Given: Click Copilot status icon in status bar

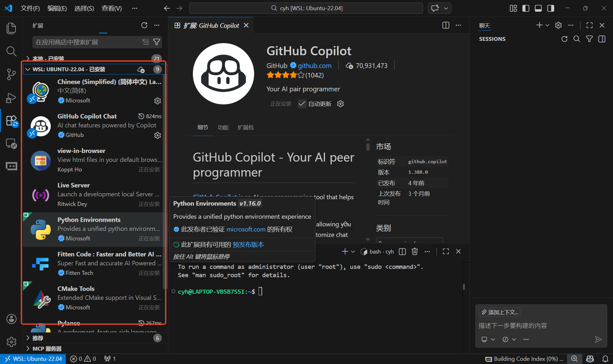Looking at the screenshot, I should (590, 359).
